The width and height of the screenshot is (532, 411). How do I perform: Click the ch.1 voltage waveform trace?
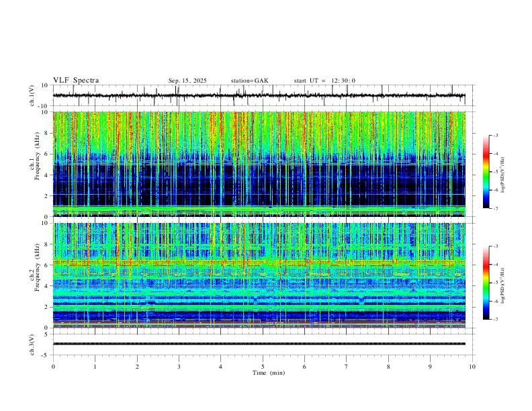click(x=259, y=95)
